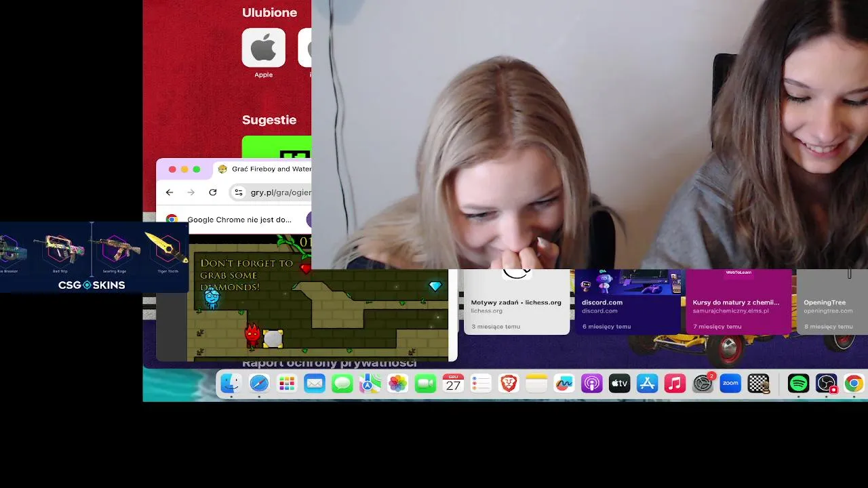The height and width of the screenshot is (488, 868).
Task: Open Finder from the Dock
Action: [x=231, y=384]
